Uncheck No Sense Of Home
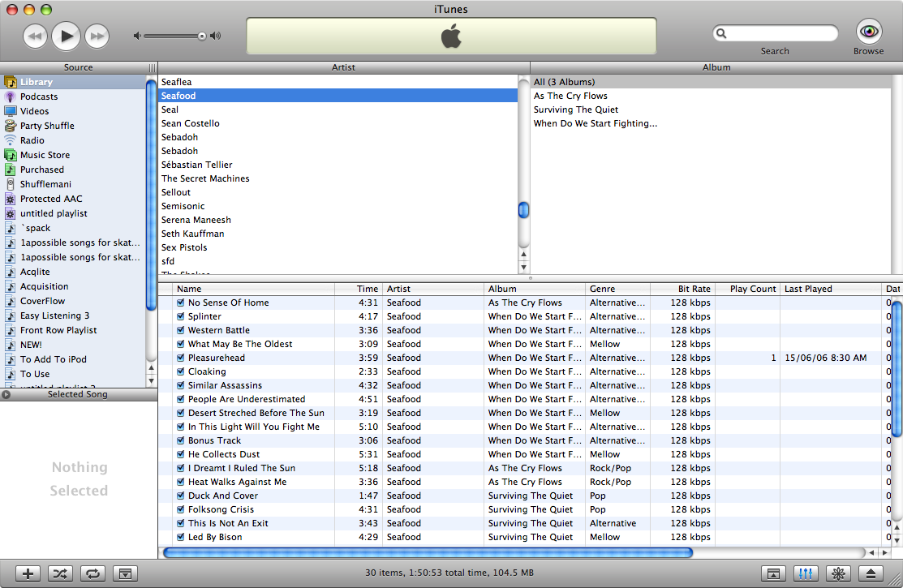 [181, 303]
